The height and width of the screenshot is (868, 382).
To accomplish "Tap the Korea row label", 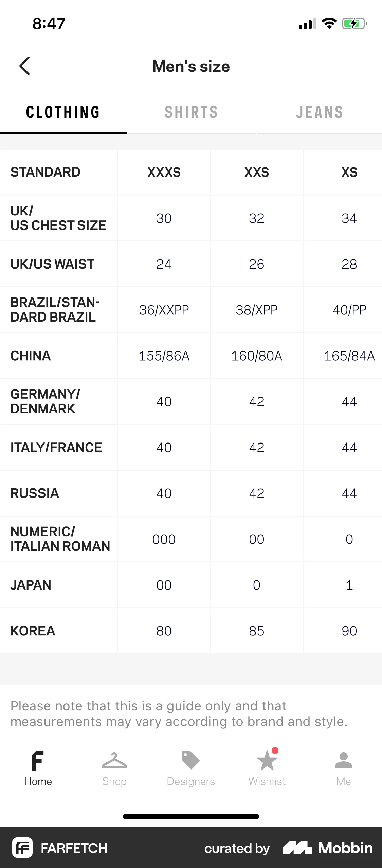I will [33, 631].
